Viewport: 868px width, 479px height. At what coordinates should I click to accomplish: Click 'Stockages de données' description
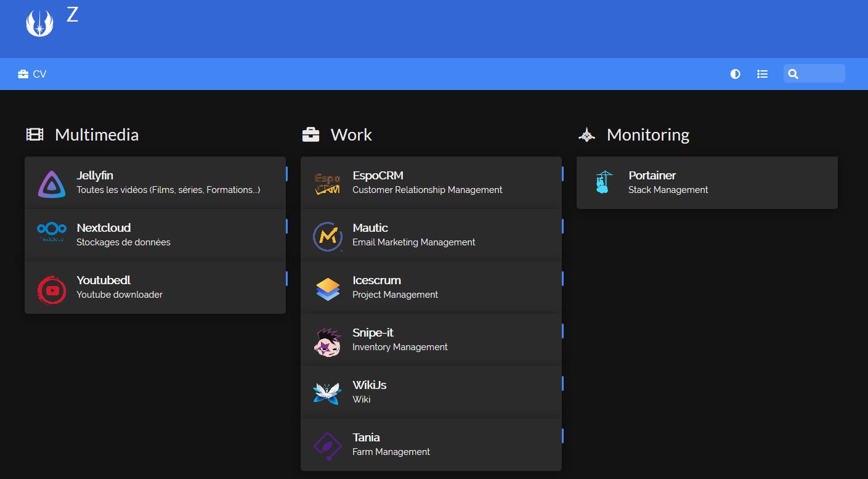coord(123,242)
